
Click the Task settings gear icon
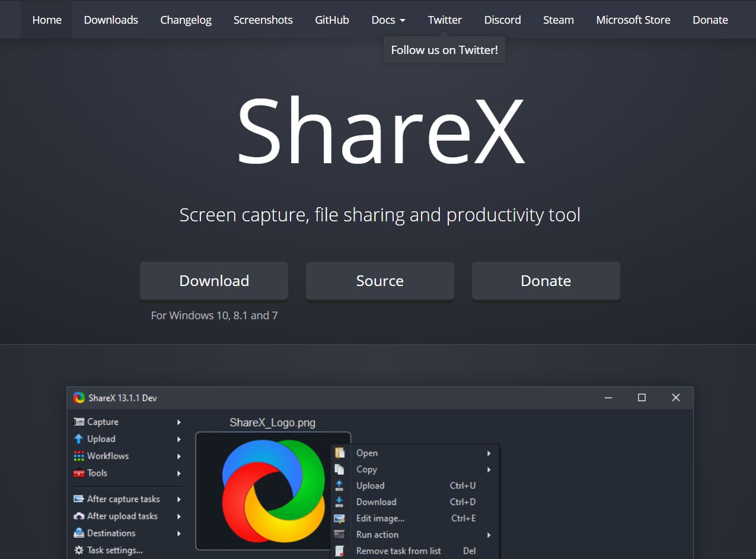79,550
